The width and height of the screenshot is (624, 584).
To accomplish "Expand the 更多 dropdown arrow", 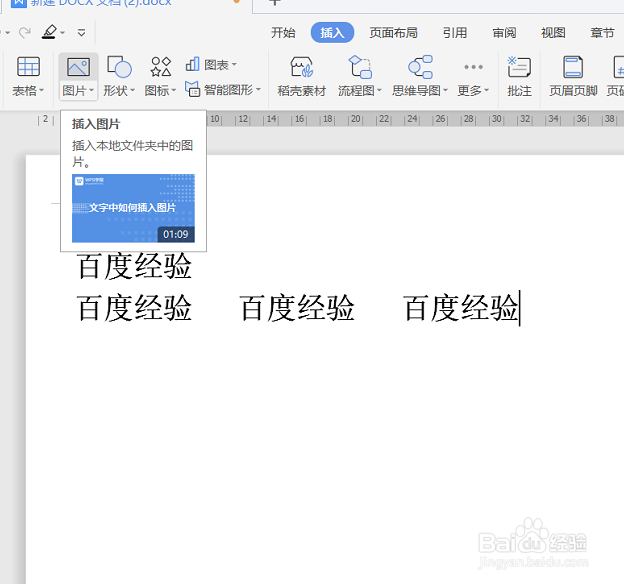I will (x=486, y=90).
